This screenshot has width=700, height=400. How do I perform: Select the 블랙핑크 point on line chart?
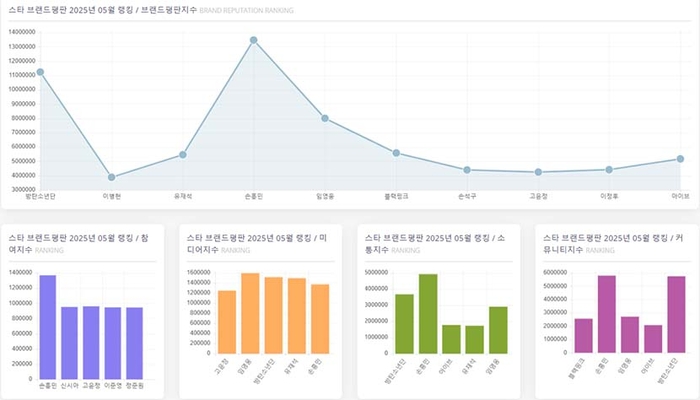tap(396, 153)
